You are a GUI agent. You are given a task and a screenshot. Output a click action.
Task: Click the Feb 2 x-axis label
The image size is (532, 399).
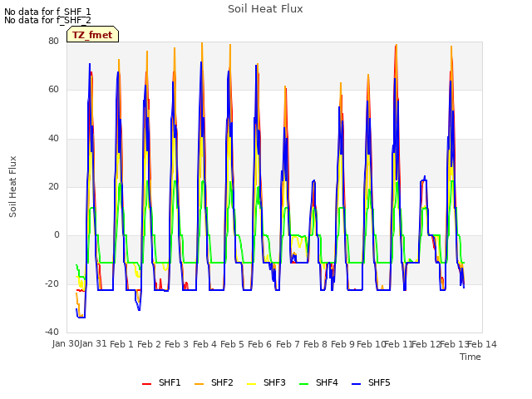pyautogui.click(x=149, y=344)
